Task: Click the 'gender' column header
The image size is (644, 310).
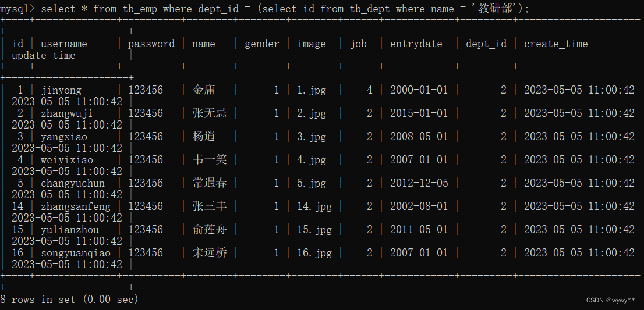Action: point(262,44)
